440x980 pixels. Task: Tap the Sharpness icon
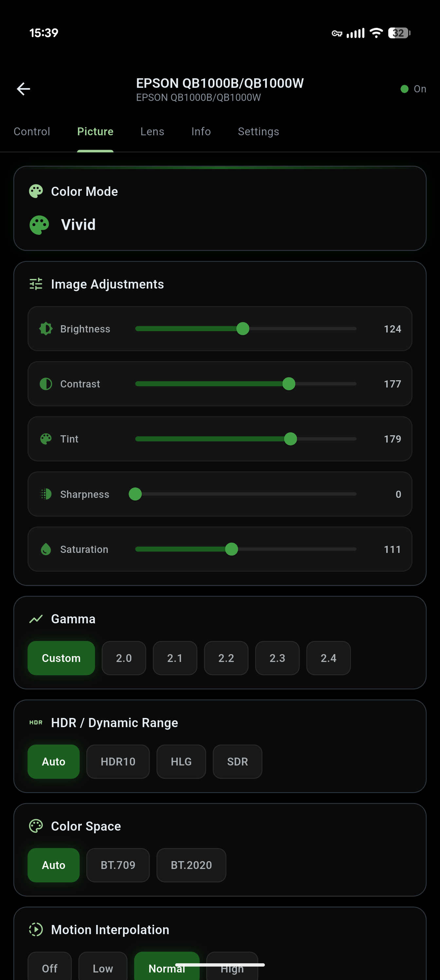pyautogui.click(x=46, y=494)
